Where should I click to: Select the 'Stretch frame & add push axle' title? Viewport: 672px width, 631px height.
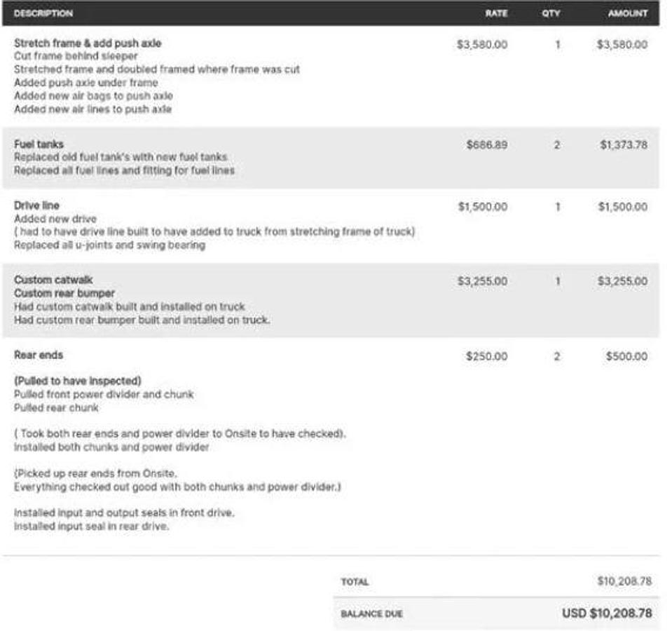pos(88,43)
